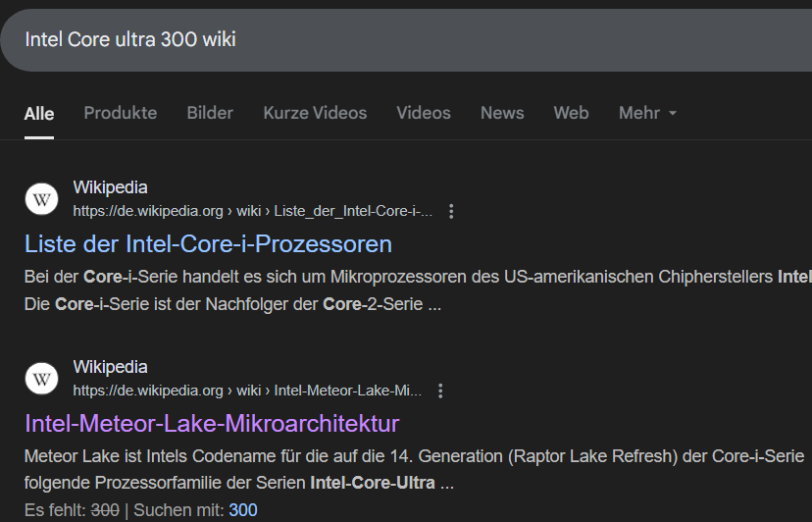
Task: Open three-dot menu for Liste_der_Intel-Core-i result
Action: [x=451, y=212]
